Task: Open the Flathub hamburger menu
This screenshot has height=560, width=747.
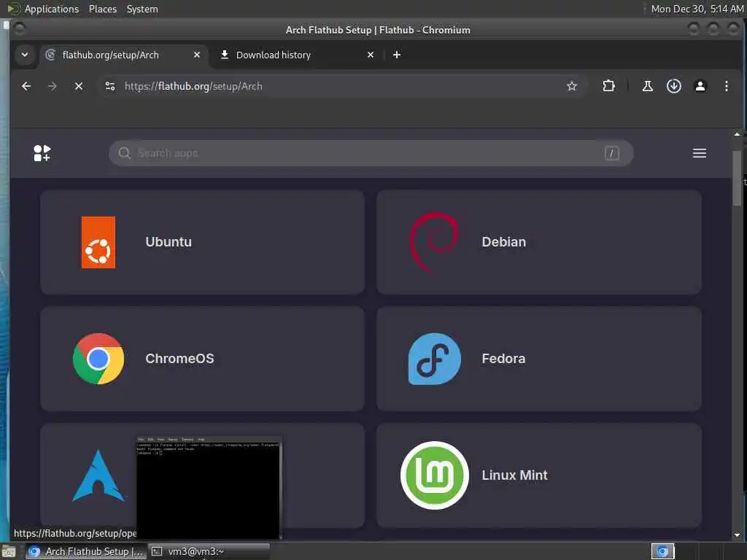Action: pyautogui.click(x=700, y=153)
